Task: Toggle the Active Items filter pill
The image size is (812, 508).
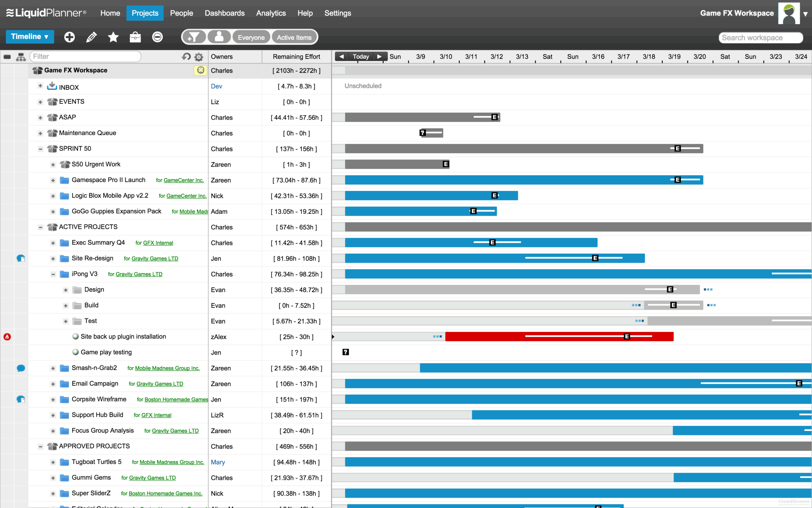Action: pos(294,37)
